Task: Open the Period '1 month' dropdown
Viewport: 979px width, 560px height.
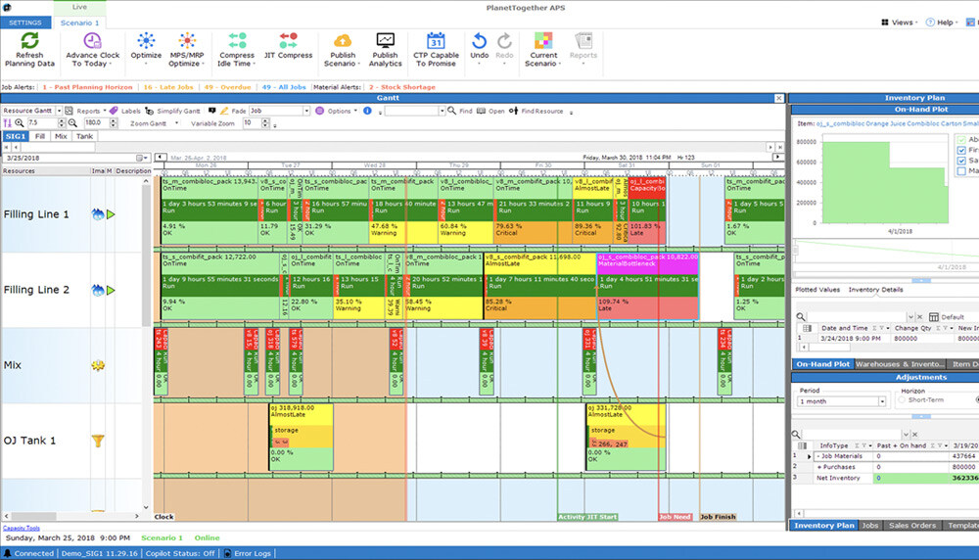Action: (884, 401)
